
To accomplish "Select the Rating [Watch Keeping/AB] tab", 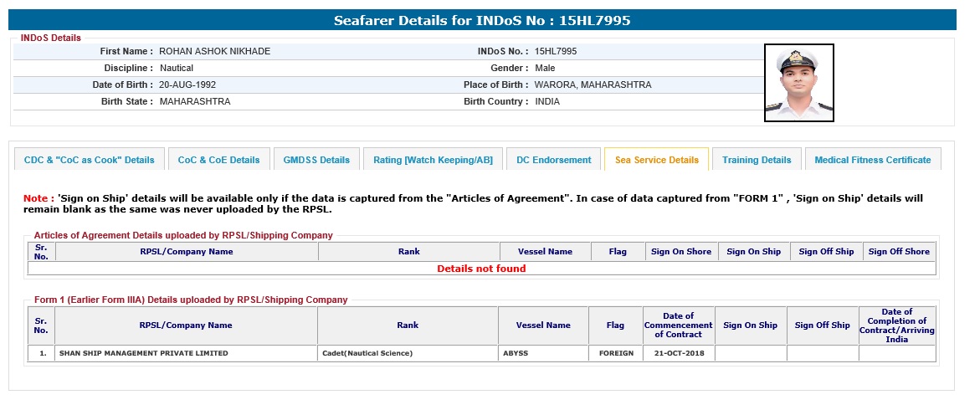I will point(433,160).
